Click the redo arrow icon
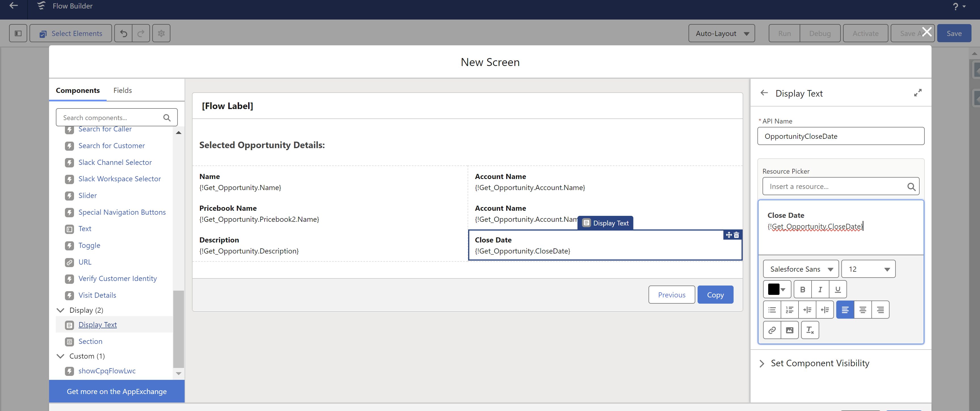 point(141,33)
